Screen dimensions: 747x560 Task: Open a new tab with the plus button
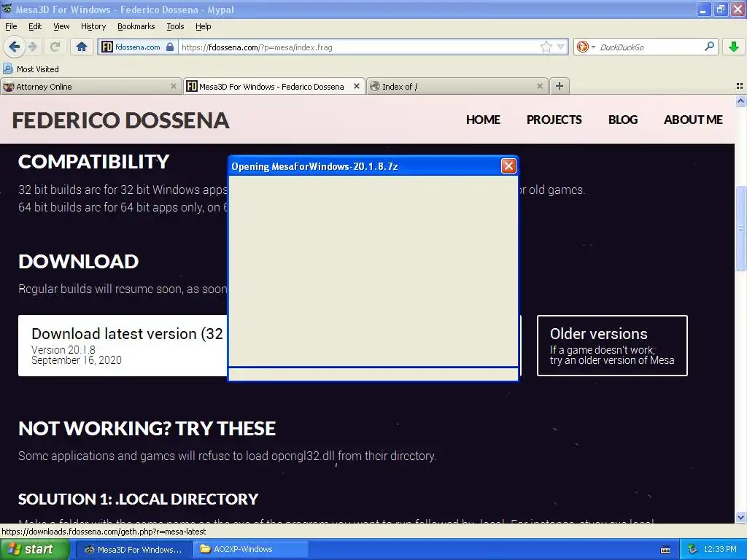[560, 86]
